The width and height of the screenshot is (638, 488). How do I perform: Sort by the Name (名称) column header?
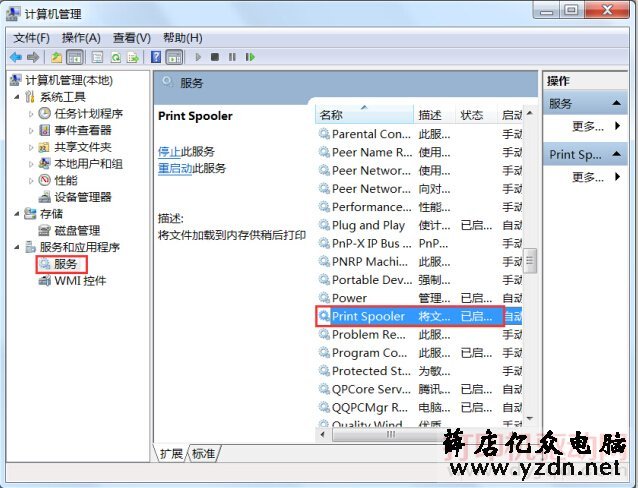click(365, 115)
